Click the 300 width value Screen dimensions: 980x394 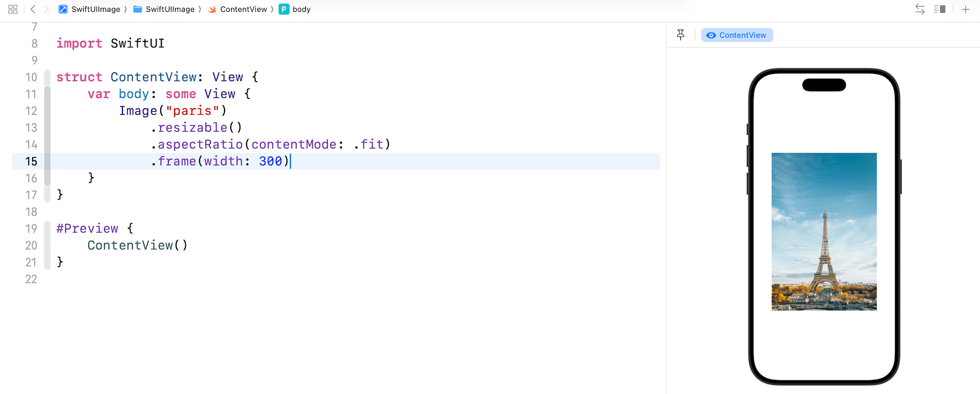(x=271, y=161)
